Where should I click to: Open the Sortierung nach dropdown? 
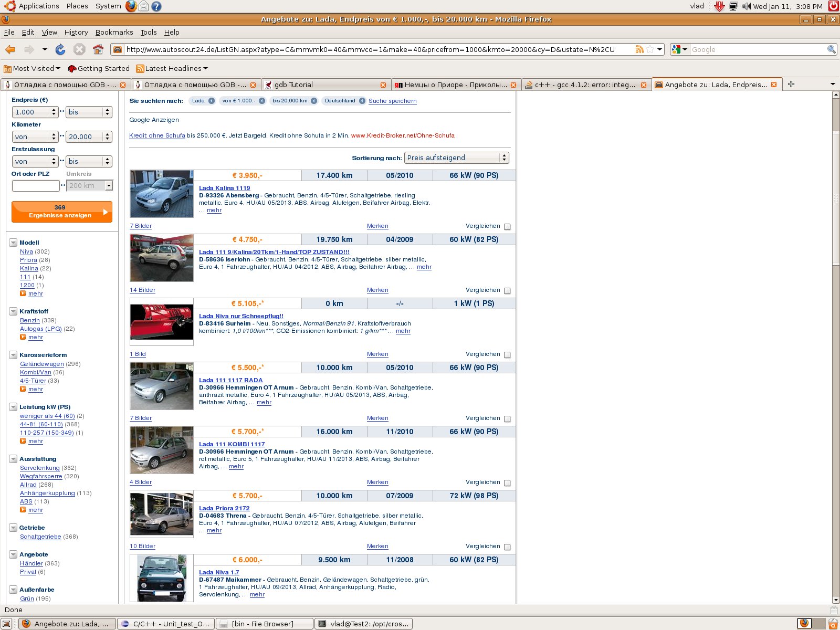(457, 157)
